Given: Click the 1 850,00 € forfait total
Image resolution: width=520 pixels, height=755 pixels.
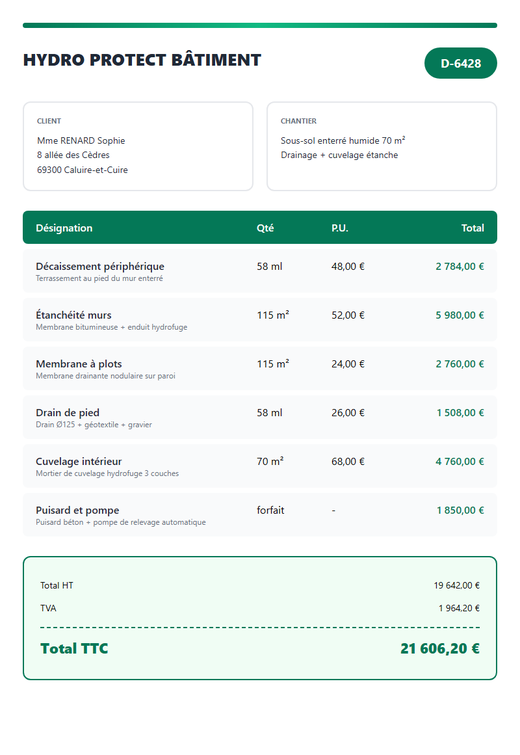Looking at the screenshot, I should 460,510.
